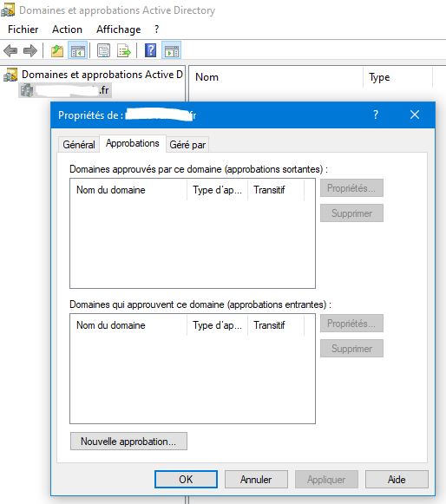Click the Nom column header in the main pane
This screenshot has width=446, height=504.
pos(276,77)
